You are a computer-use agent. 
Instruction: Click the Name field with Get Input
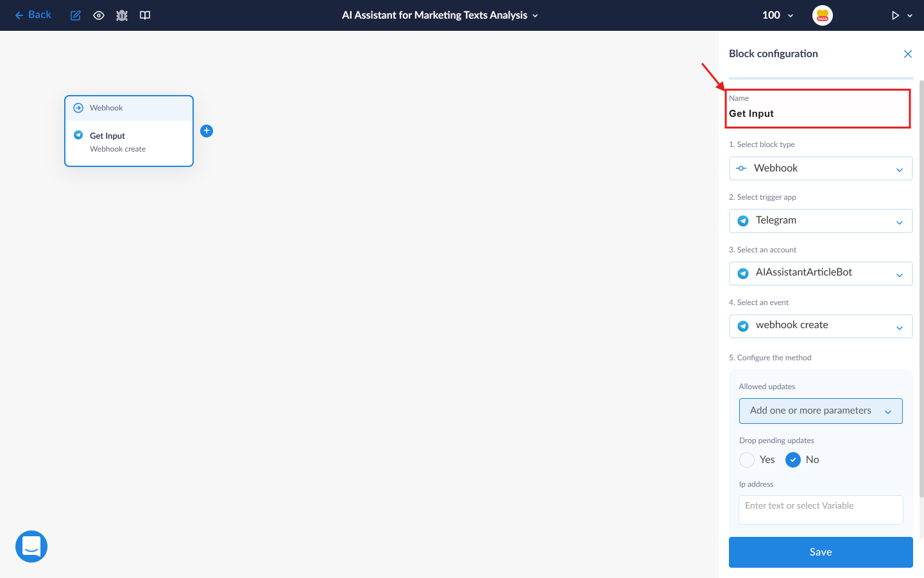(818, 109)
